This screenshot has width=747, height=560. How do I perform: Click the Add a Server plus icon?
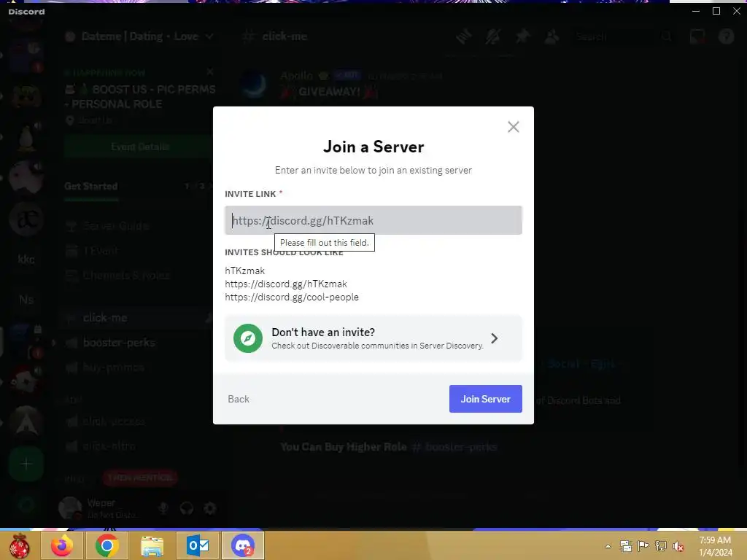tap(26, 464)
